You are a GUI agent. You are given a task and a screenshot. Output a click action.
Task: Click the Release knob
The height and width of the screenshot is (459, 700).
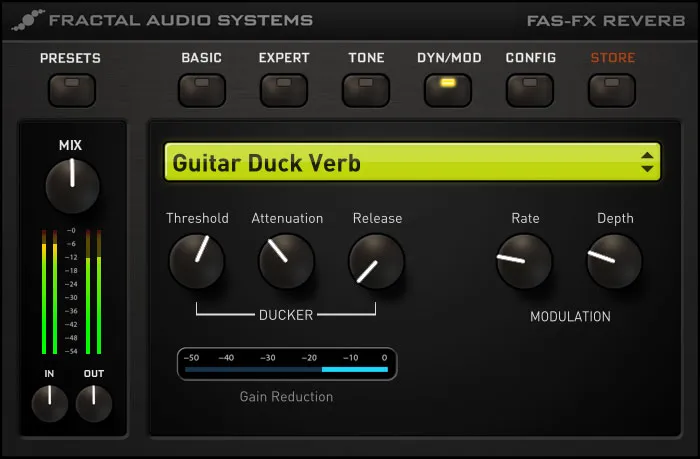point(376,261)
